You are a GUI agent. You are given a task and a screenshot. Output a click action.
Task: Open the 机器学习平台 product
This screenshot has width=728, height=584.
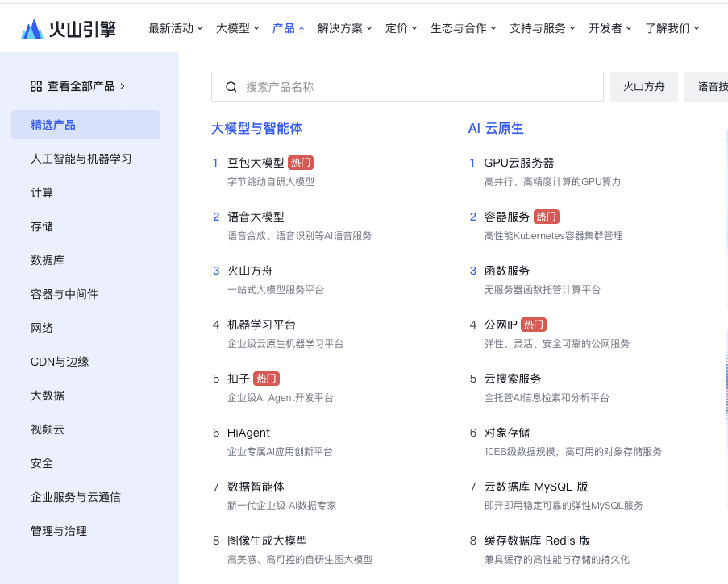tap(261, 325)
